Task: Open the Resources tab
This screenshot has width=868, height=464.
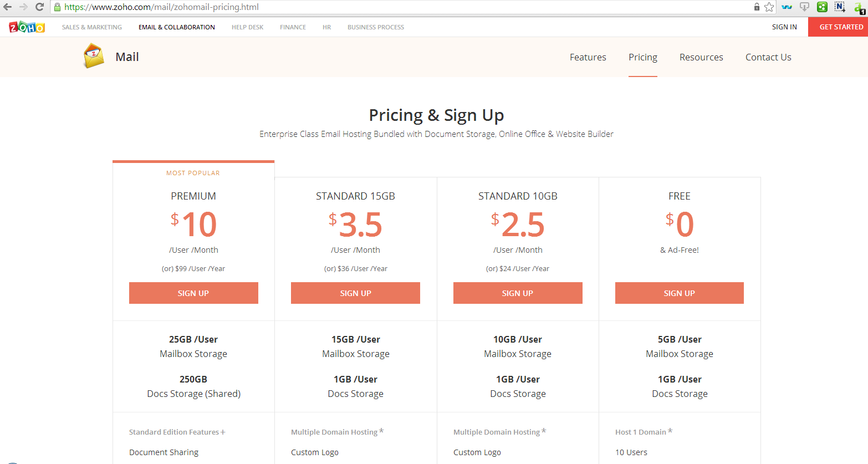Action: tap(701, 57)
